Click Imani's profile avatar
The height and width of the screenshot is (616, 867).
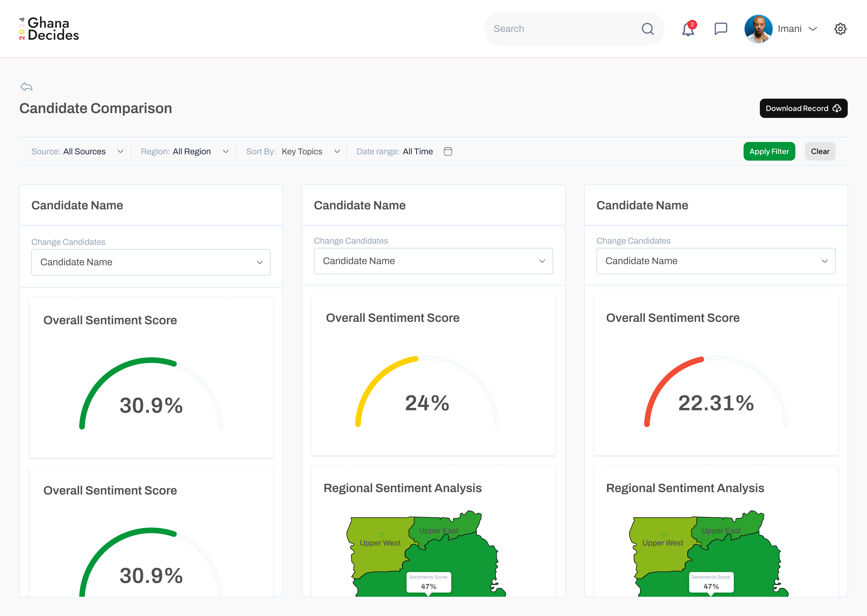(x=758, y=29)
